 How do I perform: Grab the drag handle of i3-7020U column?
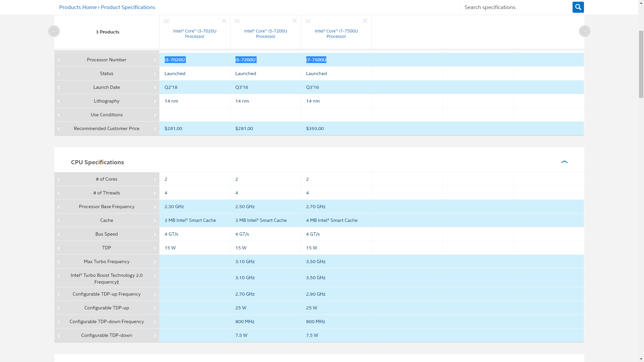pos(166,21)
